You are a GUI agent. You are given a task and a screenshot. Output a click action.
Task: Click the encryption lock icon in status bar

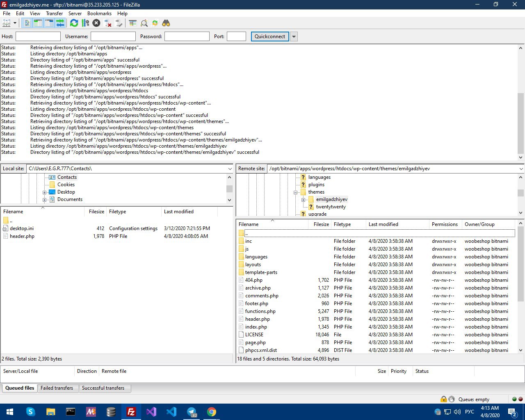(443, 399)
